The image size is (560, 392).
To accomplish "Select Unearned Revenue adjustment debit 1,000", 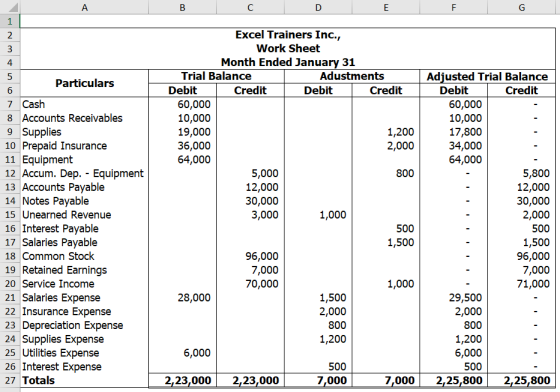I will click(318, 215).
